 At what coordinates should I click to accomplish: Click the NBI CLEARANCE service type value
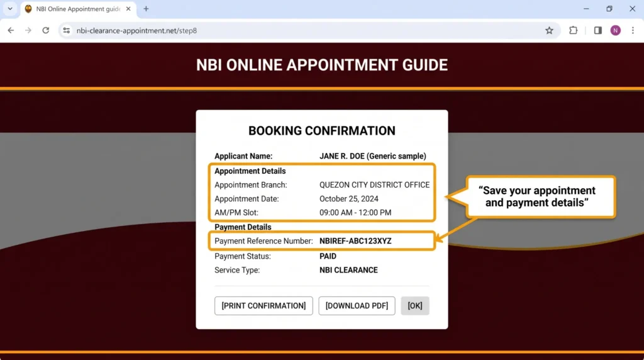(348, 270)
